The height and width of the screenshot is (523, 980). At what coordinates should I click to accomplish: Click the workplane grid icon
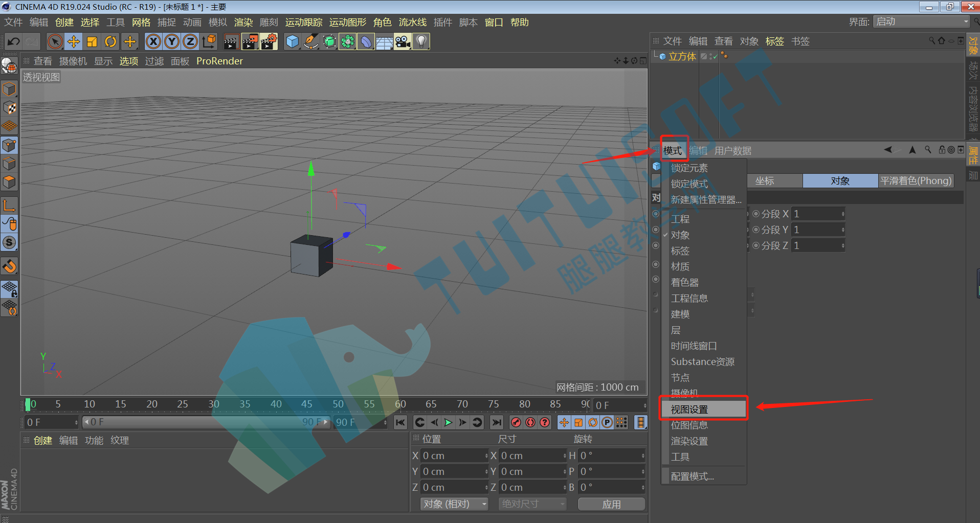click(9, 126)
